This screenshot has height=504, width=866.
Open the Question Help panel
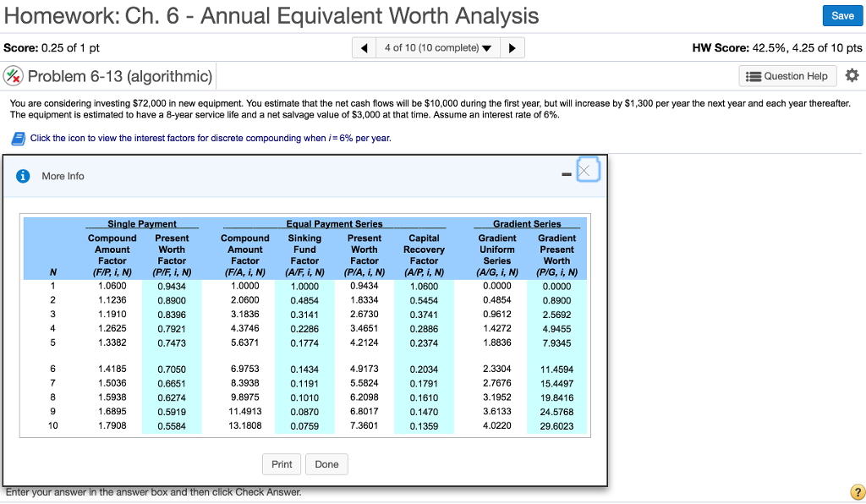point(787,76)
